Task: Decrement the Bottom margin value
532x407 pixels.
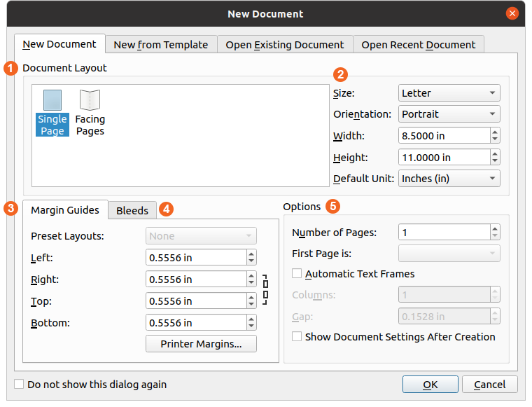Action: (x=251, y=326)
